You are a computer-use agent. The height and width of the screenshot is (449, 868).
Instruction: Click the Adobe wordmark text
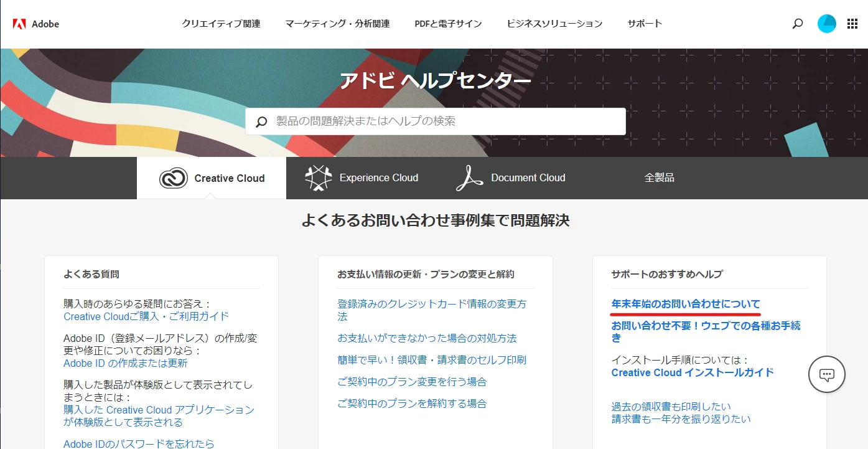[x=45, y=24]
